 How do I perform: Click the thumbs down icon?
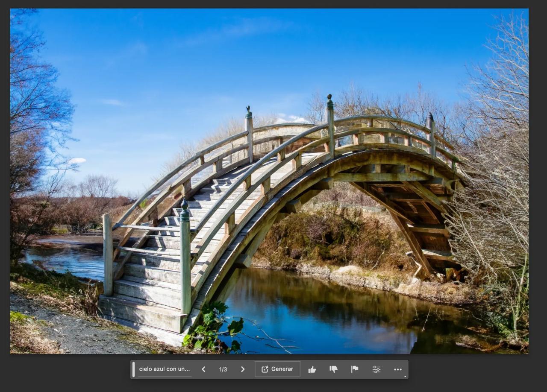(x=333, y=369)
